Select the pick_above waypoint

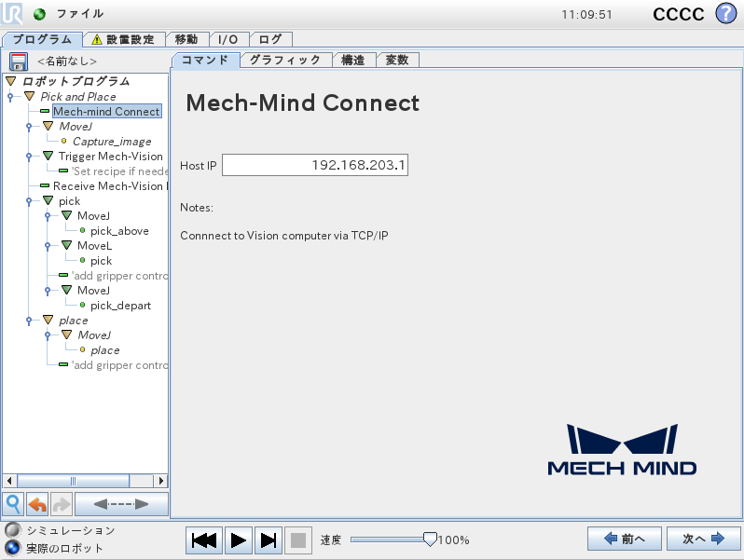(x=119, y=231)
